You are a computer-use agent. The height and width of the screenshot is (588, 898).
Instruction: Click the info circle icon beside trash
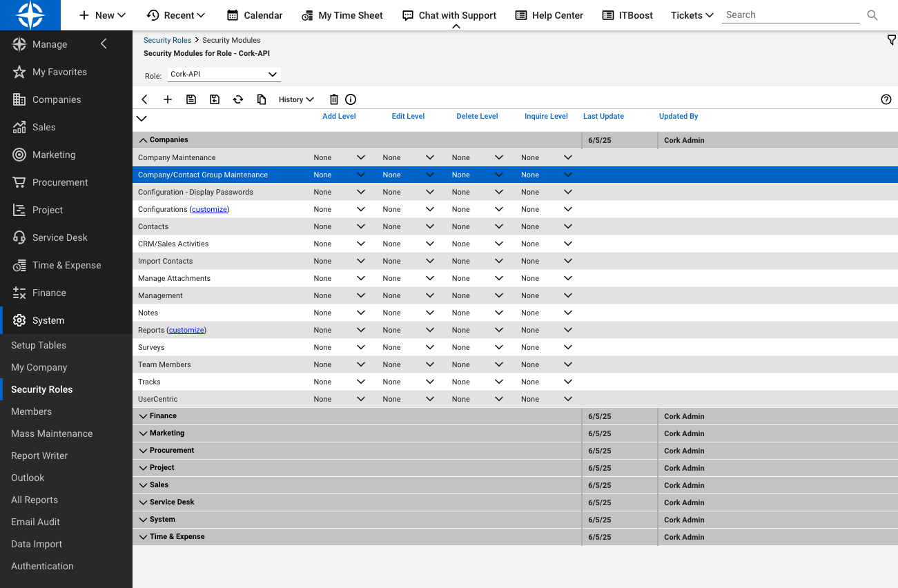tap(351, 99)
